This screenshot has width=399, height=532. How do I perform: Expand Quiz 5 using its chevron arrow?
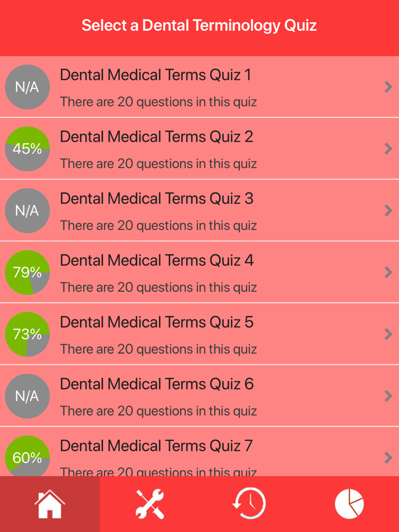[388, 334]
